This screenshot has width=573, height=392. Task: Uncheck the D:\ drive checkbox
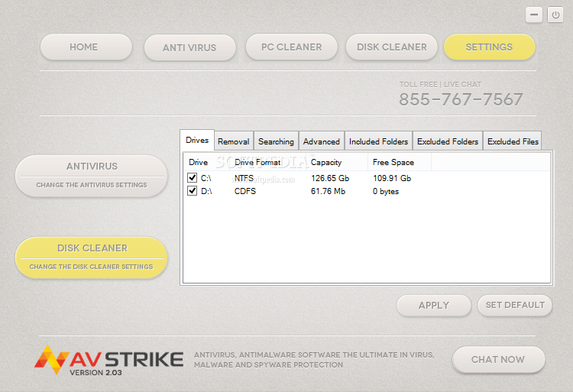click(193, 191)
